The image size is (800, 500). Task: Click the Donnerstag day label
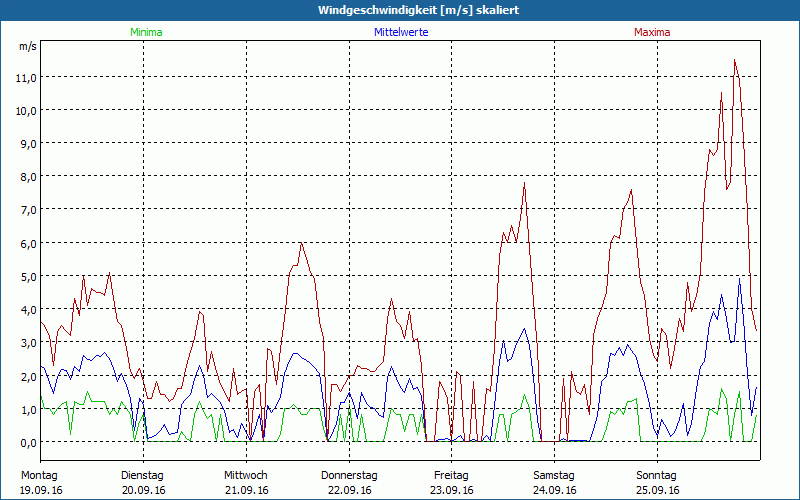(x=349, y=476)
